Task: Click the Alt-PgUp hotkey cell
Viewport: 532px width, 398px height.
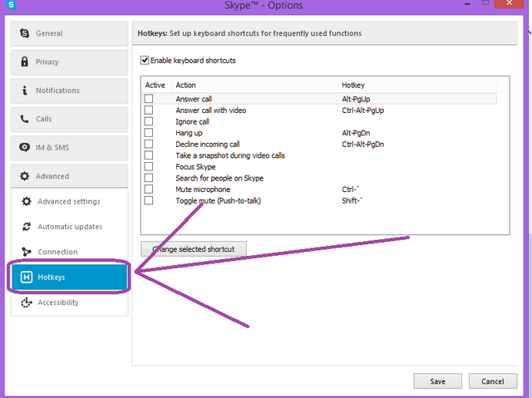Action: coord(356,99)
